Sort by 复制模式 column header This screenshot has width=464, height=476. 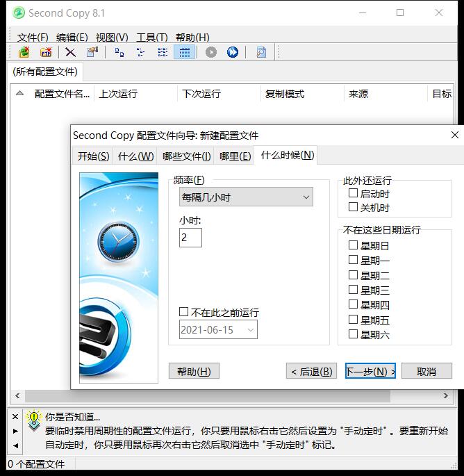coord(302,94)
